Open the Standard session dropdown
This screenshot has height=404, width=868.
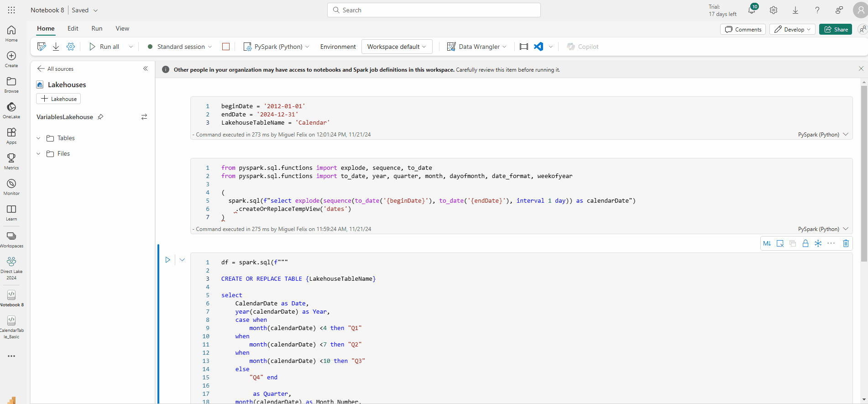click(x=181, y=47)
